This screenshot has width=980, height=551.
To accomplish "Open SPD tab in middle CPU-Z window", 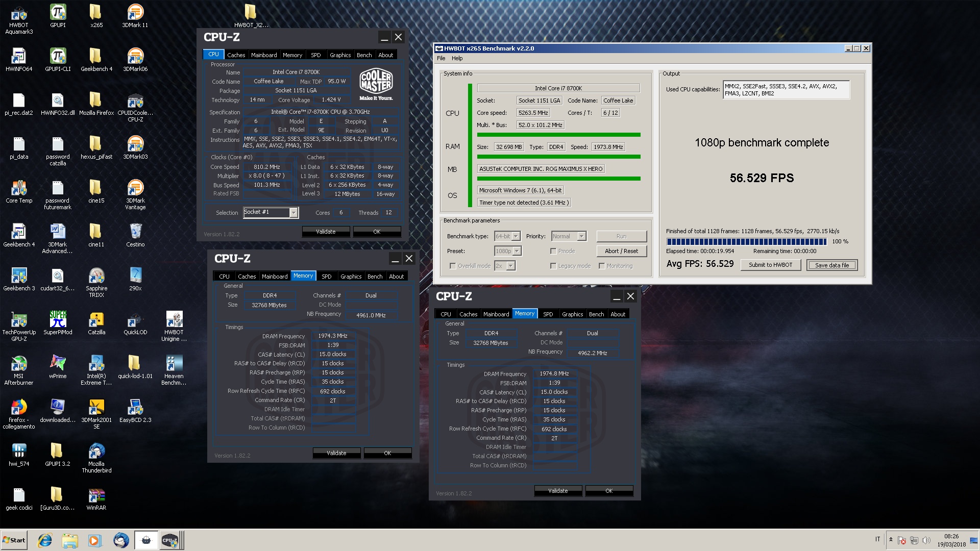I will click(327, 276).
